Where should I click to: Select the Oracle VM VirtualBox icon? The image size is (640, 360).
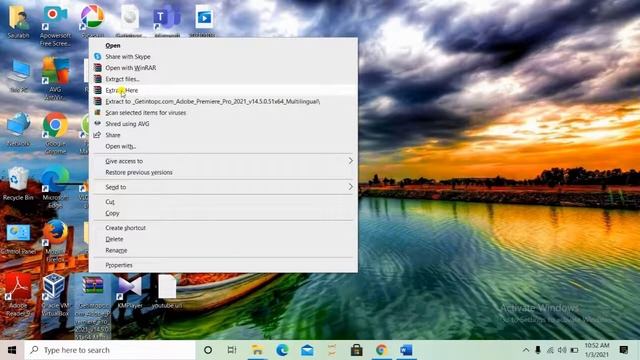(56, 295)
